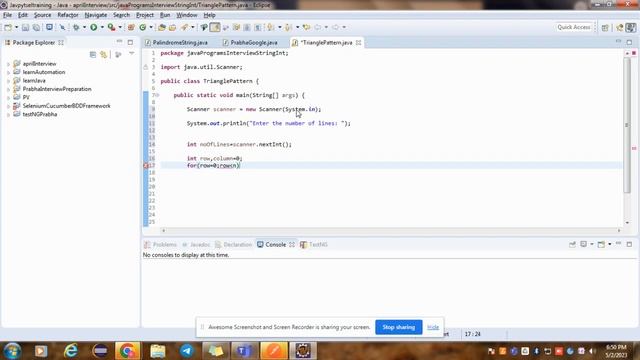Expand the learnJava project
Screen dimensions: 640x360
8,81
